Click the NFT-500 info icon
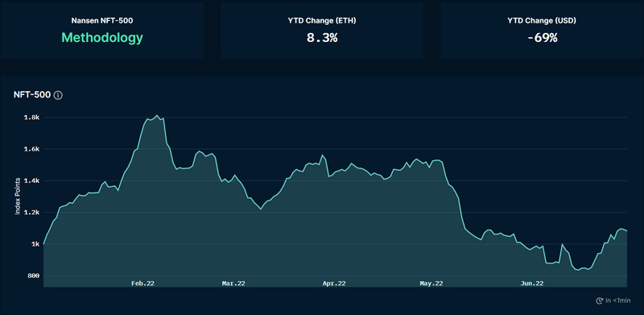 [58, 95]
